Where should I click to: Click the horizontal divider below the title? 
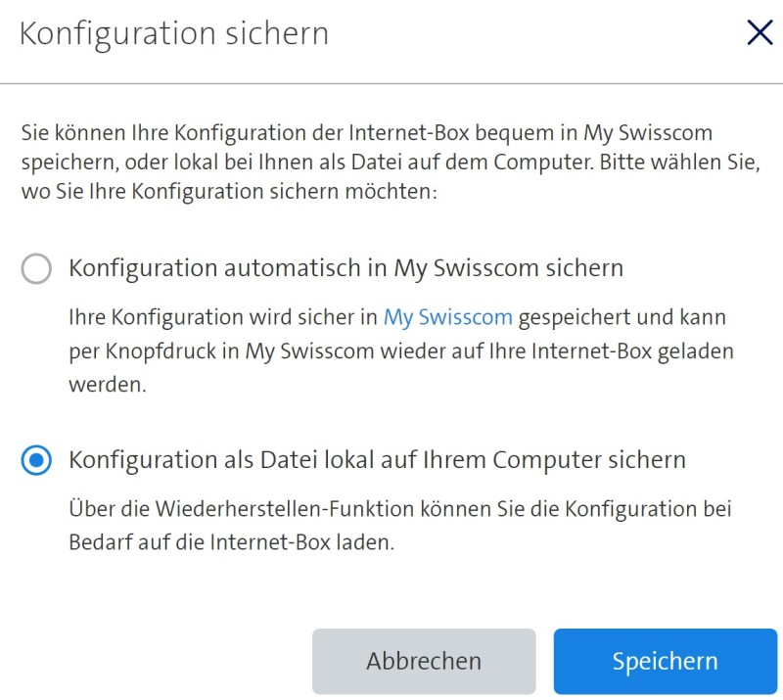tap(391, 83)
